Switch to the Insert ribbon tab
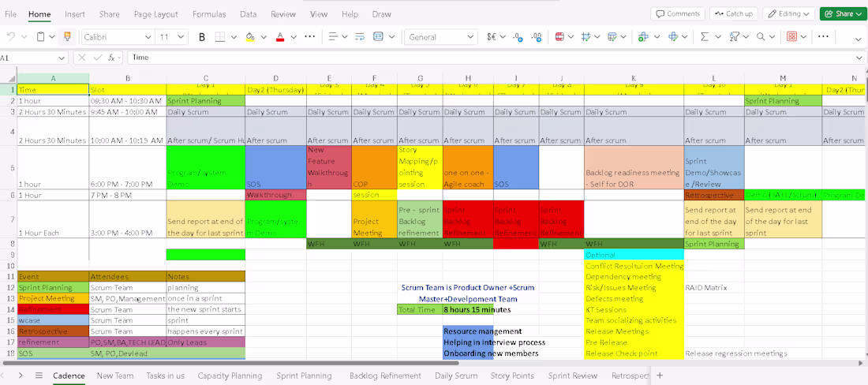Screen dimensions: 868x385 coord(75,14)
